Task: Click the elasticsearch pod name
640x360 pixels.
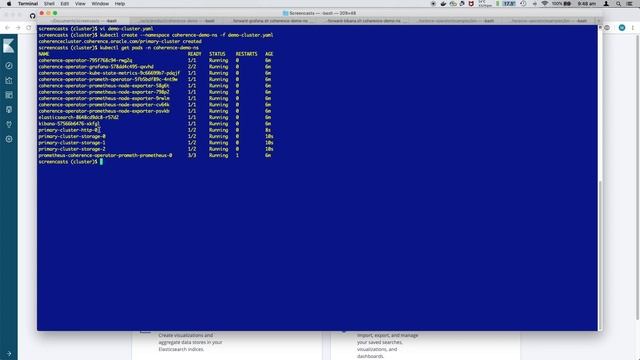Action: pos(78,117)
